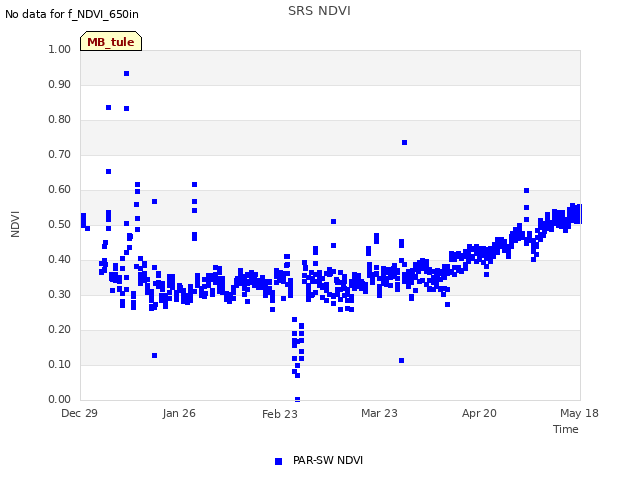
Task: Select the highest outlier point near 0.93
Action: pyautogui.click(x=127, y=73)
